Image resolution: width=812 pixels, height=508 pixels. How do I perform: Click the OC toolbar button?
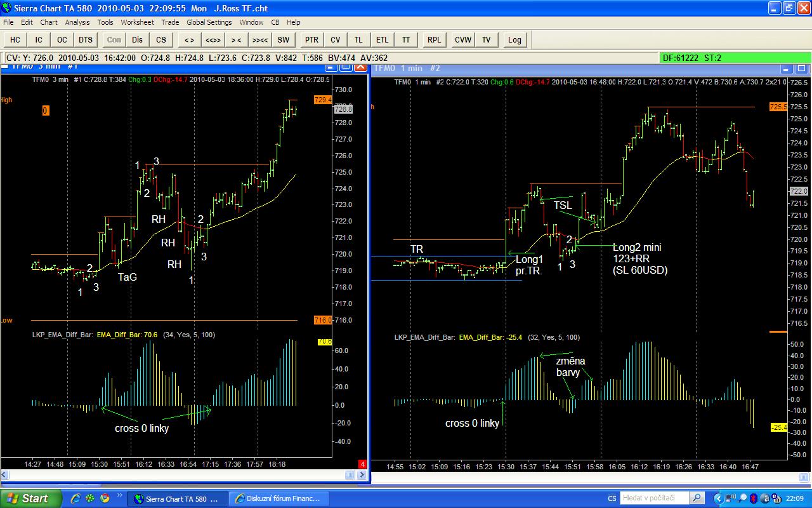(x=62, y=39)
